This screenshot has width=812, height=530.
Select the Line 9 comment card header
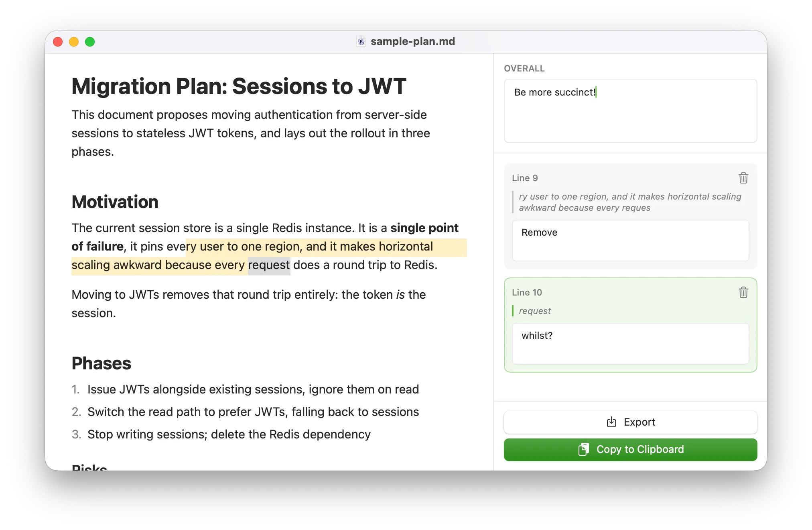click(525, 178)
